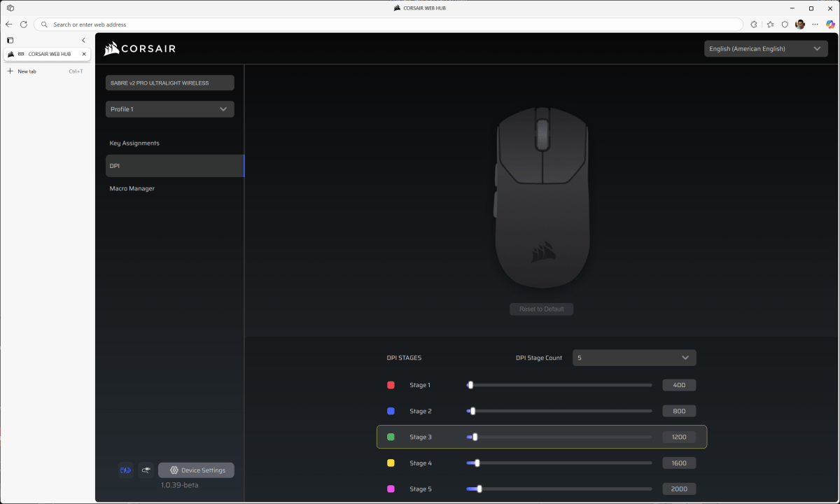Go to Macro Manager section
Screen dimensions: 840x504
pos(132,189)
